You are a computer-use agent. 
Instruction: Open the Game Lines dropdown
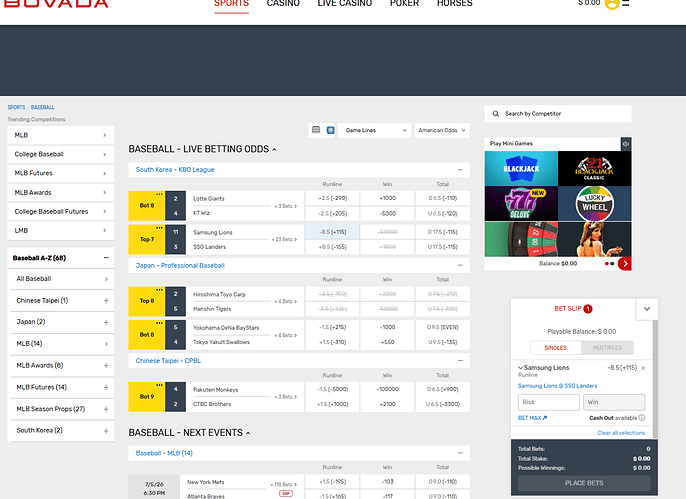pyautogui.click(x=374, y=130)
